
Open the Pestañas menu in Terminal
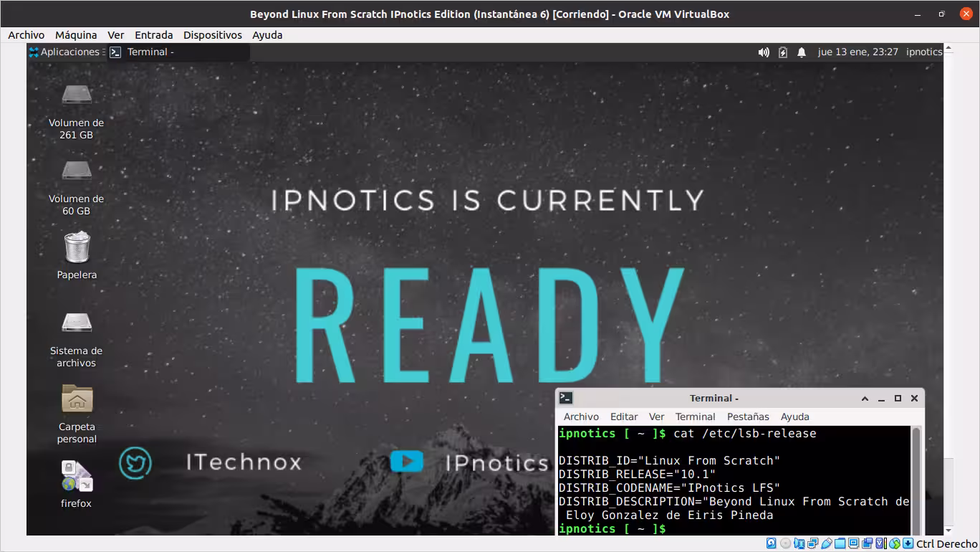point(748,417)
